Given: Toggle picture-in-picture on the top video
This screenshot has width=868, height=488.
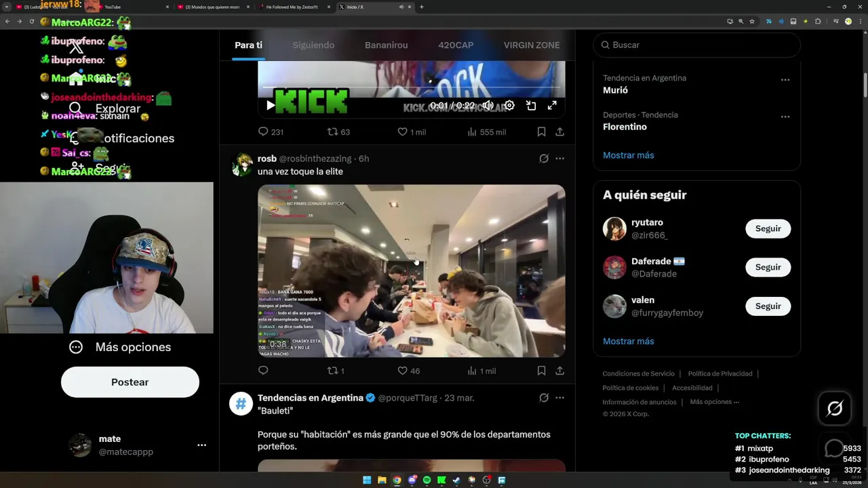Looking at the screenshot, I should tap(531, 105).
